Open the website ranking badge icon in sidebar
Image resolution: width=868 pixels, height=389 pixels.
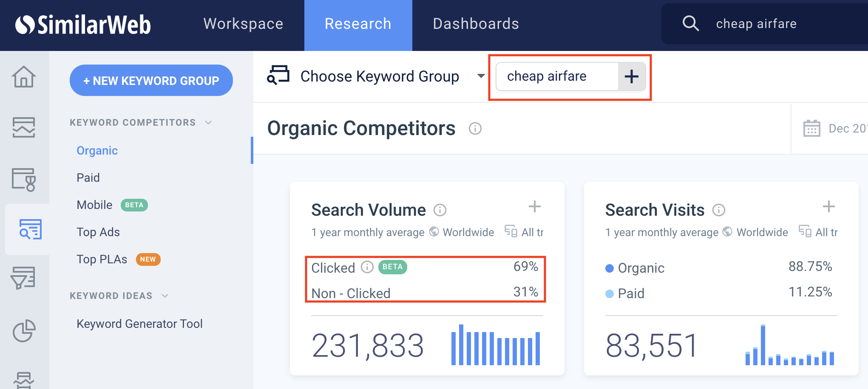(24, 179)
